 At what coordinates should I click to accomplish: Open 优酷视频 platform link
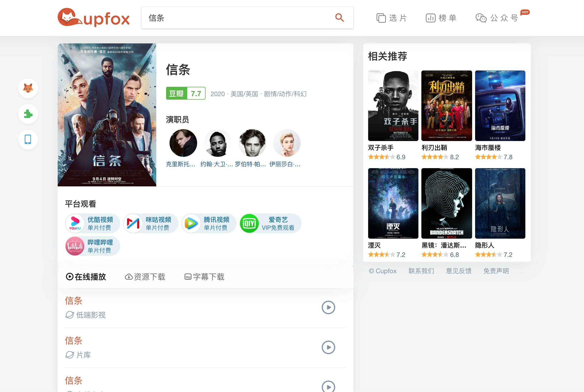tap(93, 223)
